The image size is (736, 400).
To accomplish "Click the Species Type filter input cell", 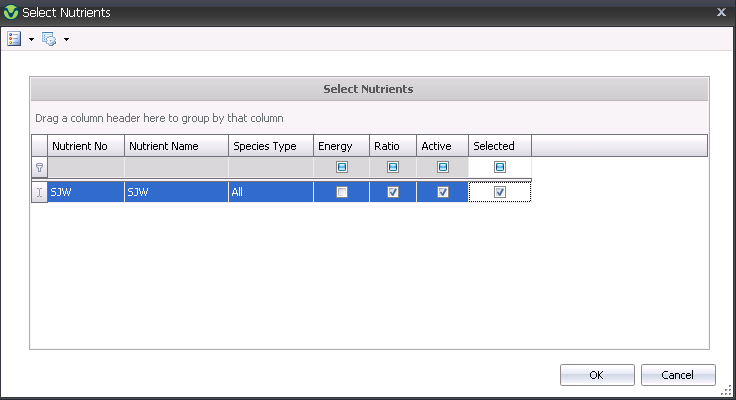I will tap(271, 167).
